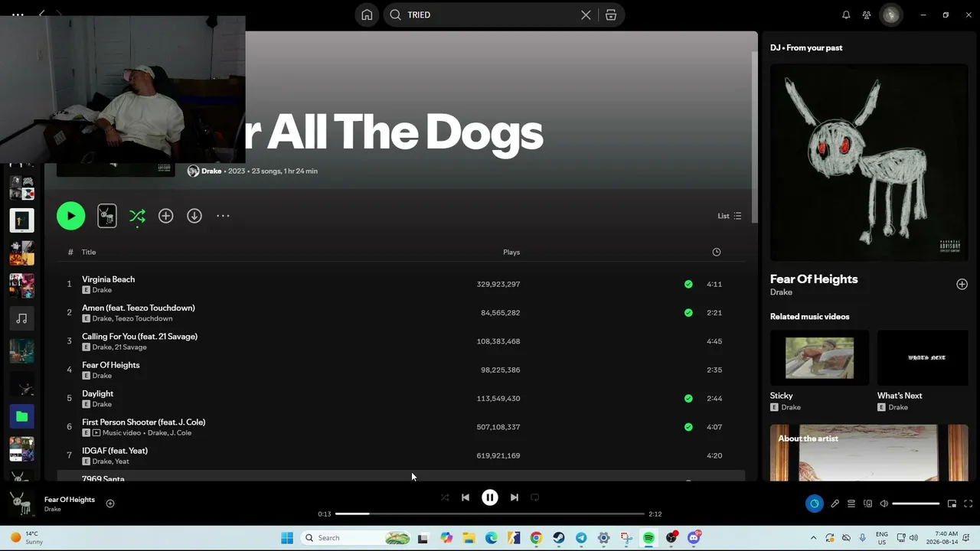
Task: Add the album to Your Library
Action: 165,216
